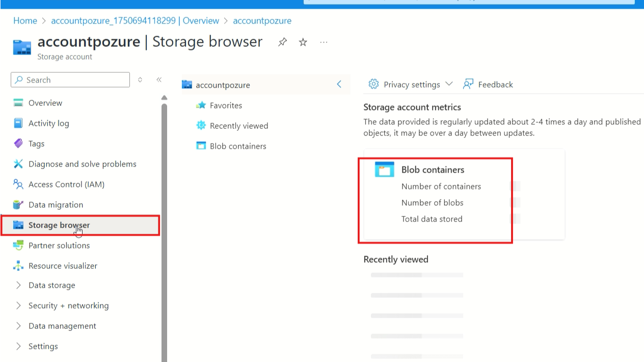This screenshot has width=644, height=362.
Task: Click the Feedback button
Action: tap(488, 85)
